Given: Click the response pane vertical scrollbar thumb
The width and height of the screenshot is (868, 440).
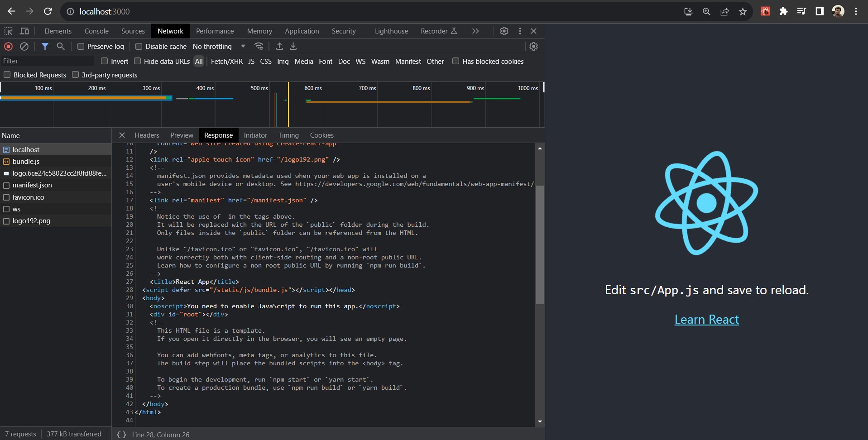Looking at the screenshot, I should tap(540, 244).
